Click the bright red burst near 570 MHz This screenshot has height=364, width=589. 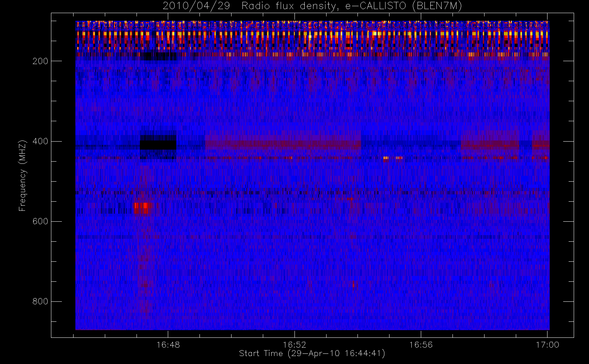(x=143, y=208)
